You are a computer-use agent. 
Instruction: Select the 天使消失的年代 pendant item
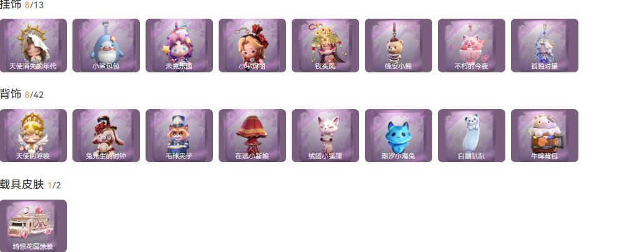click(x=33, y=46)
